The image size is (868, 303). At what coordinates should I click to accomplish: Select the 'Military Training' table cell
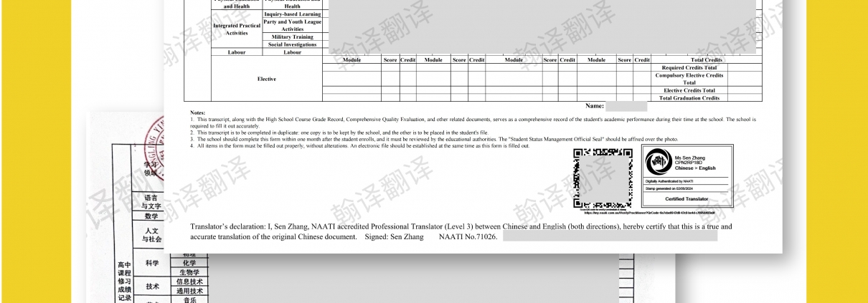(x=292, y=37)
